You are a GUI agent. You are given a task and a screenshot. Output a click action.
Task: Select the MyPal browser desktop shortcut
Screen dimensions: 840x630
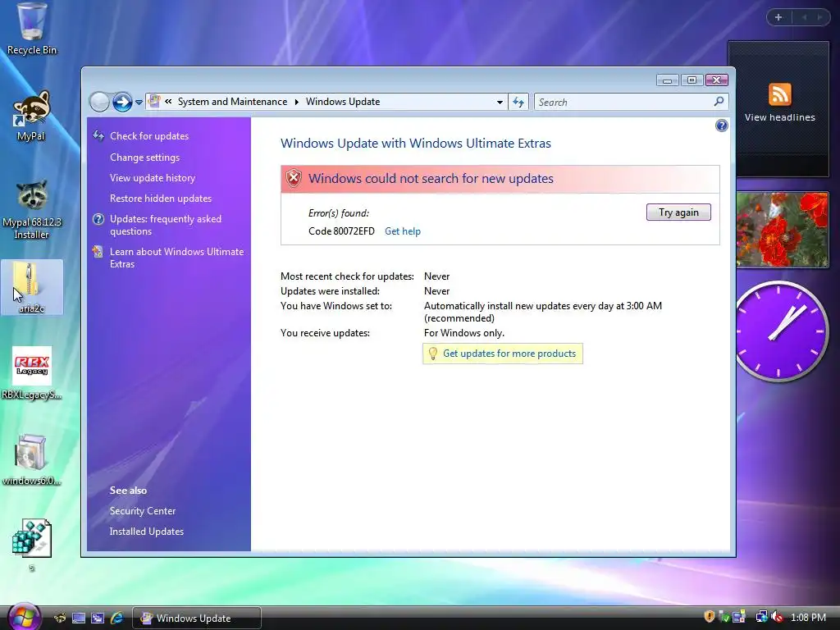pos(31,115)
